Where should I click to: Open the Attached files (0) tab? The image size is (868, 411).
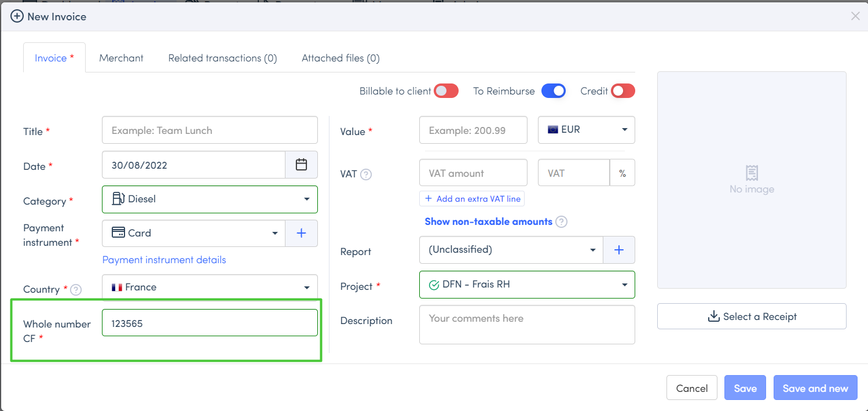(340, 58)
